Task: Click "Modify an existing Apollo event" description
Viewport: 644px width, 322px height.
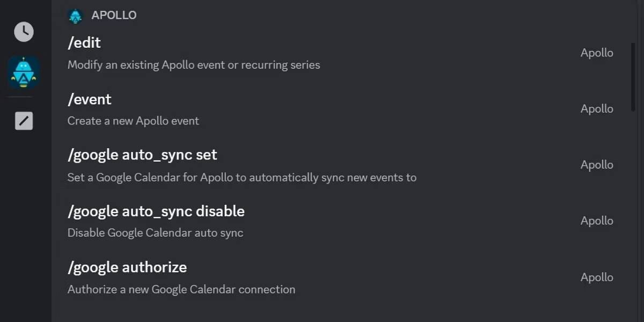Action: point(194,65)
